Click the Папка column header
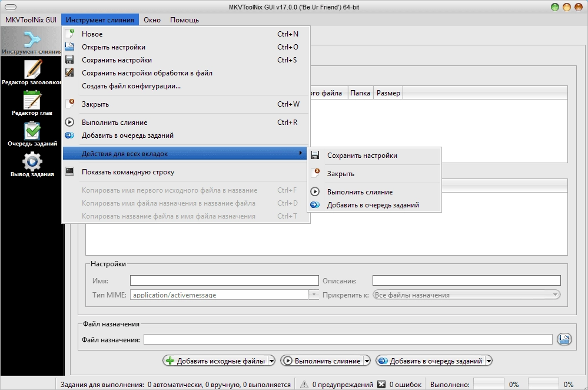The height and width of the screenshot is (390, 588). pos(360,92)
